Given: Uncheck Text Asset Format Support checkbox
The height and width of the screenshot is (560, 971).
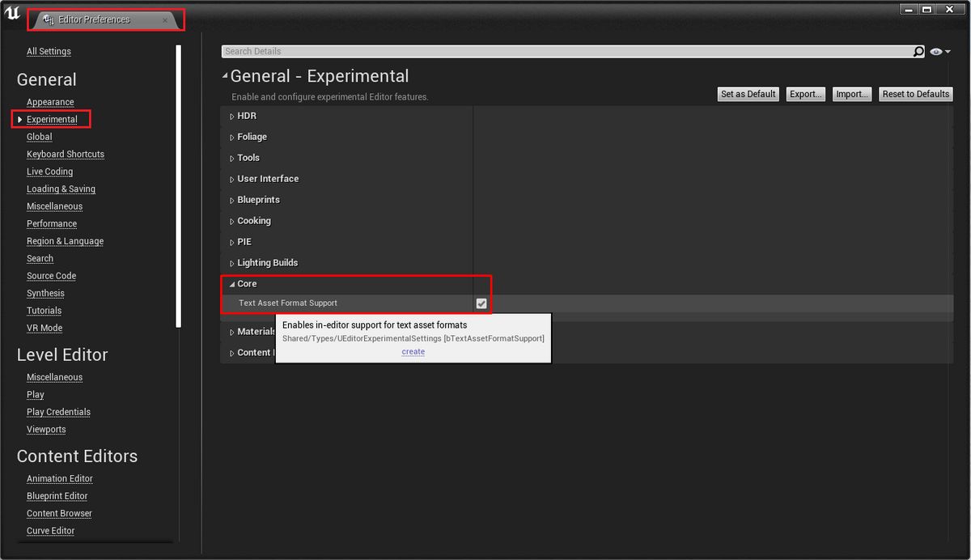Looking at the screenshot, I should (x=481, y=303).
